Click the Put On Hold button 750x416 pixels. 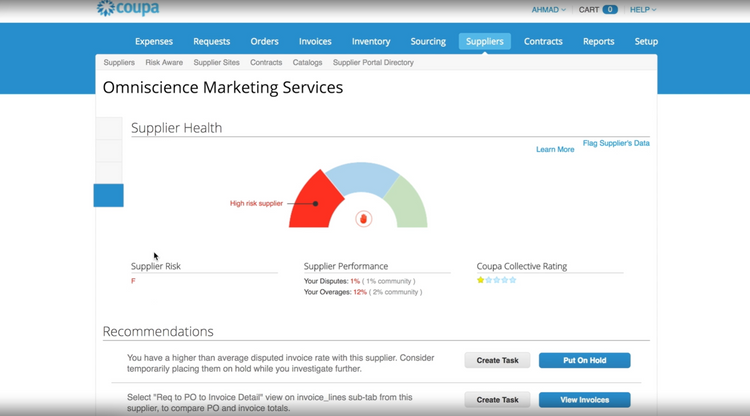click(x=585, y=361)
